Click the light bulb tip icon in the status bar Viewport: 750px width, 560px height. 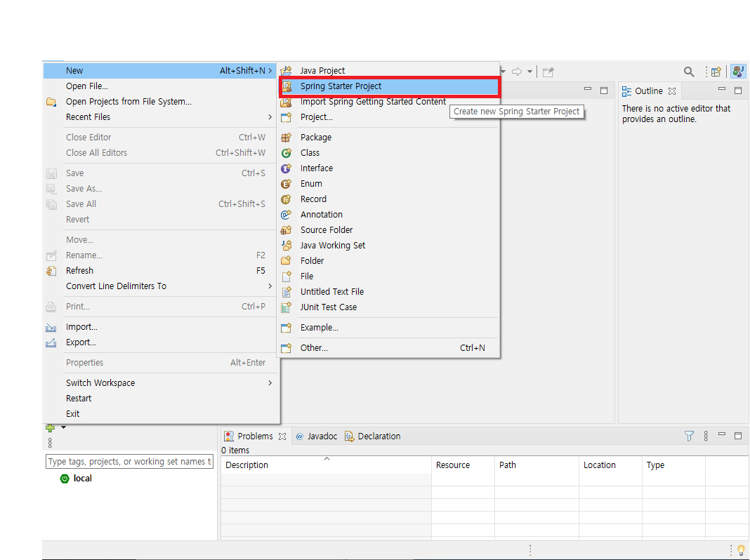click(741, 550)
